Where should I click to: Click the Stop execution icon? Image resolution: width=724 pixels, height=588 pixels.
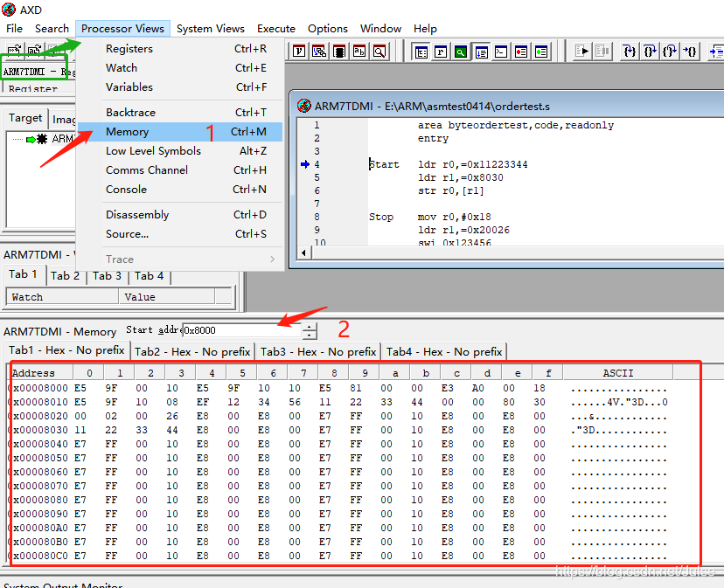point(602,52)
